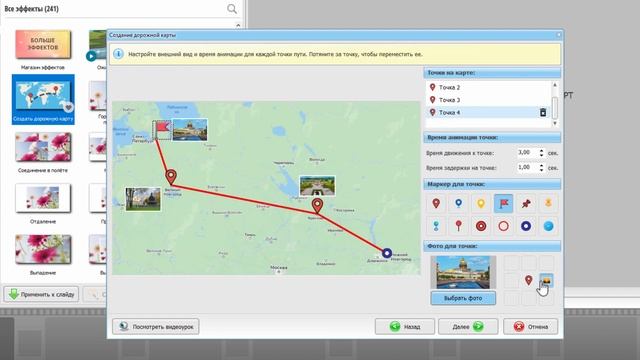Click the points list scroll-up arrow

point(555,85)
